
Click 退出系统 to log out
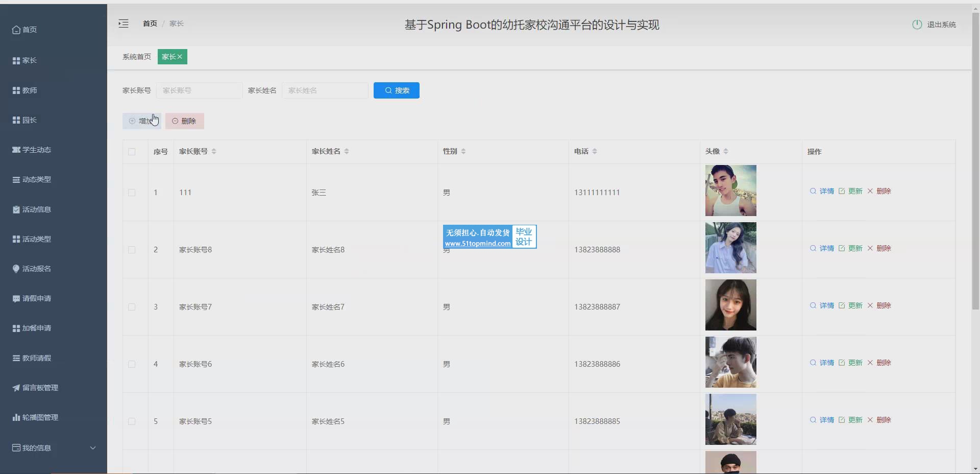pyautogui.click(x=941, y=25)
